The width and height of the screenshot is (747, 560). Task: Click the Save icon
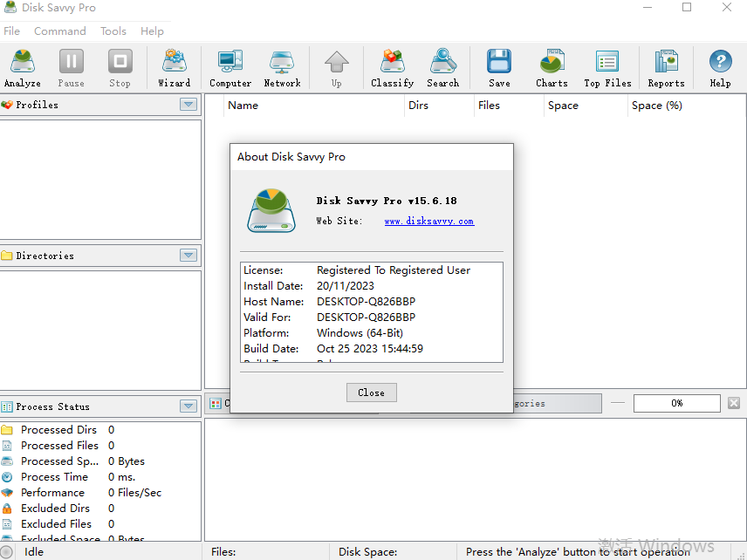click(498, 68)
